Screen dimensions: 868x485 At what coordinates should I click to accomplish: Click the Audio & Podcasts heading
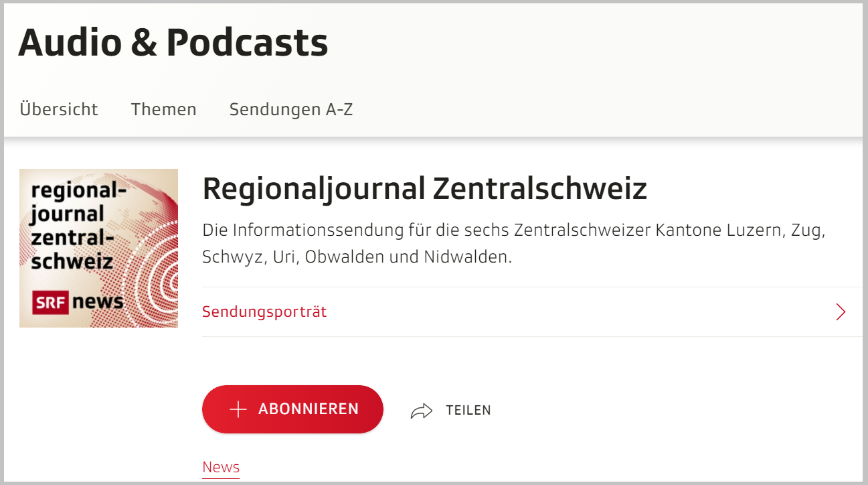[173, 42]
